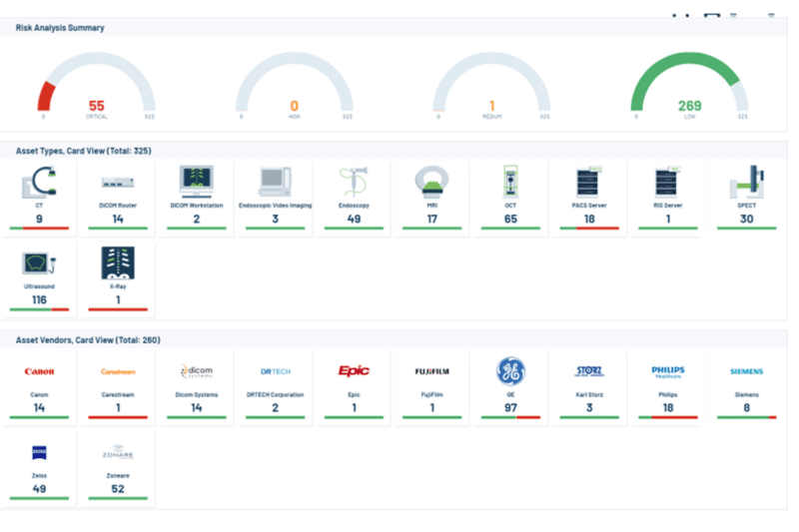Select the FujiFilm vendor logo
The width and height of the screenshot is (799, 532).
pyautogui.click(x=432, y=371)
